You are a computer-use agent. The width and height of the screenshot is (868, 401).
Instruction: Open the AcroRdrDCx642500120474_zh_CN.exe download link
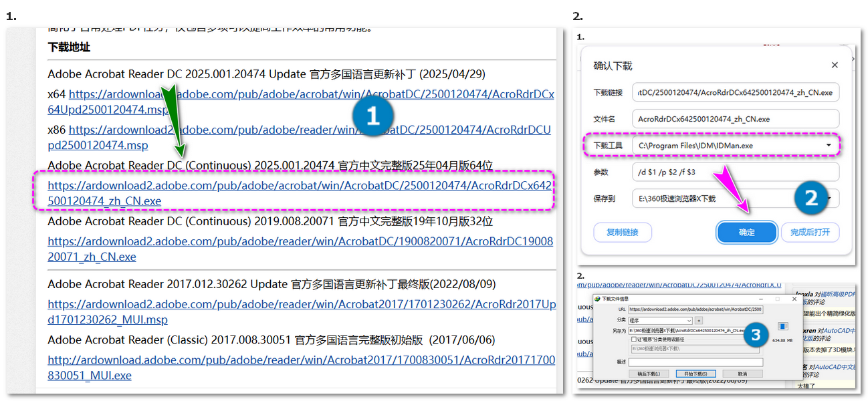coord(300,192)
